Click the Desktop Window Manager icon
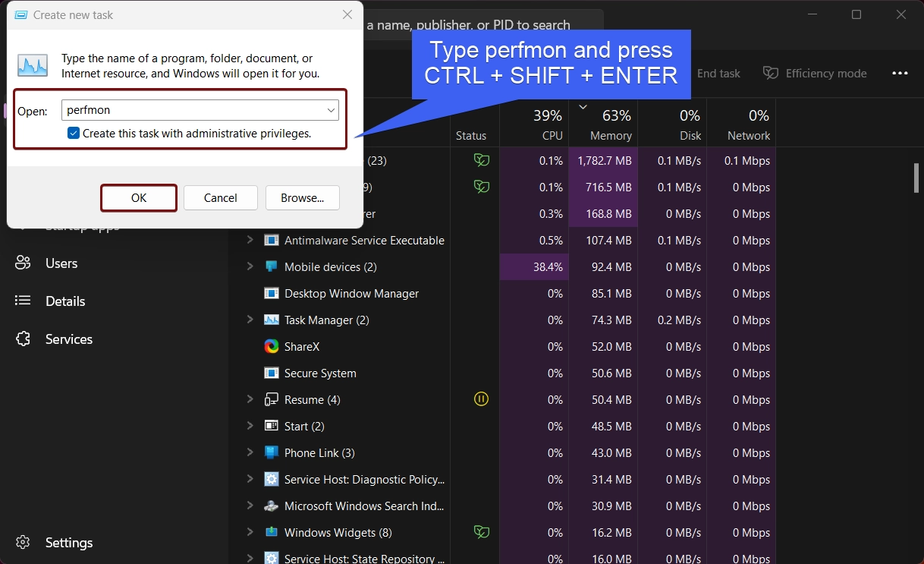Image resolution: width=924 pixels, height=564 pixels. 271,293
